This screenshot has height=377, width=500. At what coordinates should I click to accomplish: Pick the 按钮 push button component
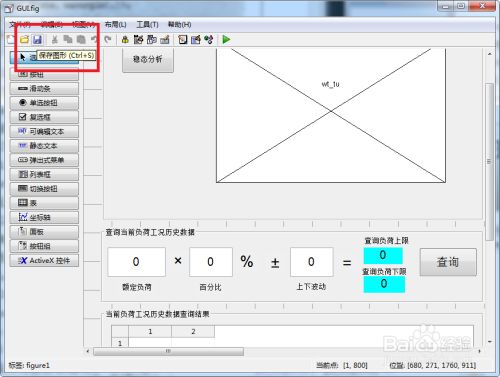pos(44,74)
